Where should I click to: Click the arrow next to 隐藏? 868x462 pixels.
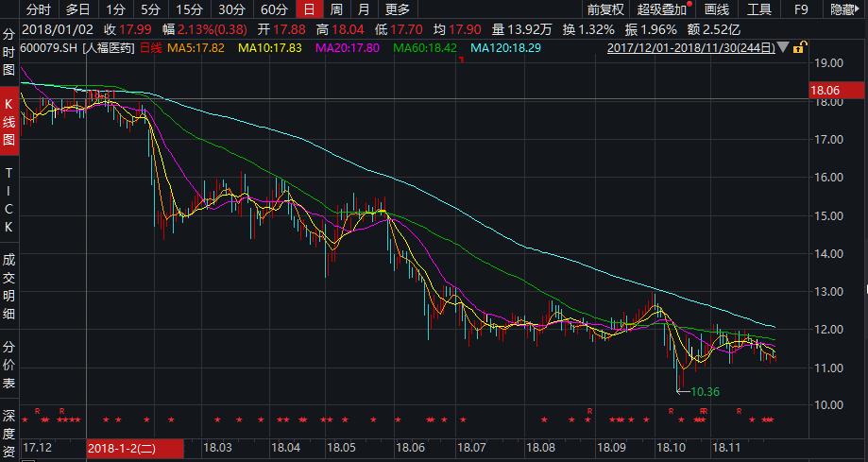click(x=859, y=9)
